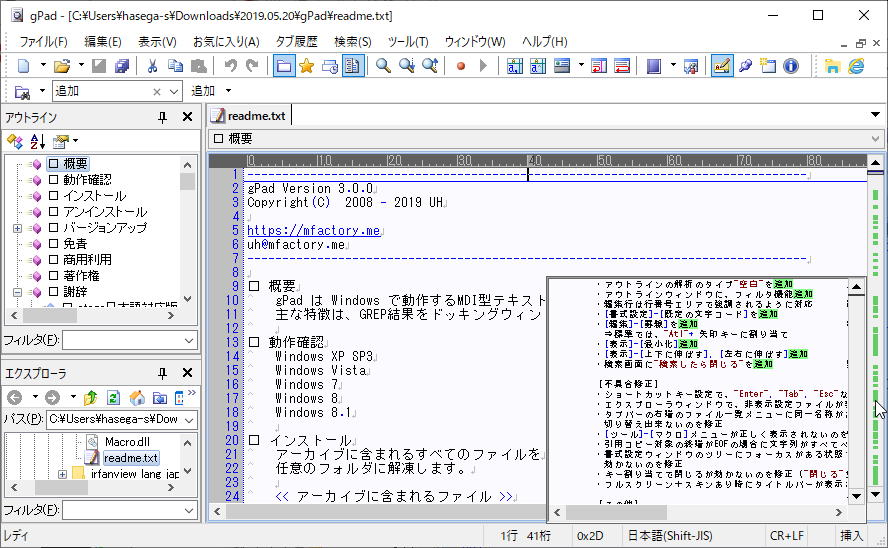Click the yellow file explorer folder icon

pos(832,66)
